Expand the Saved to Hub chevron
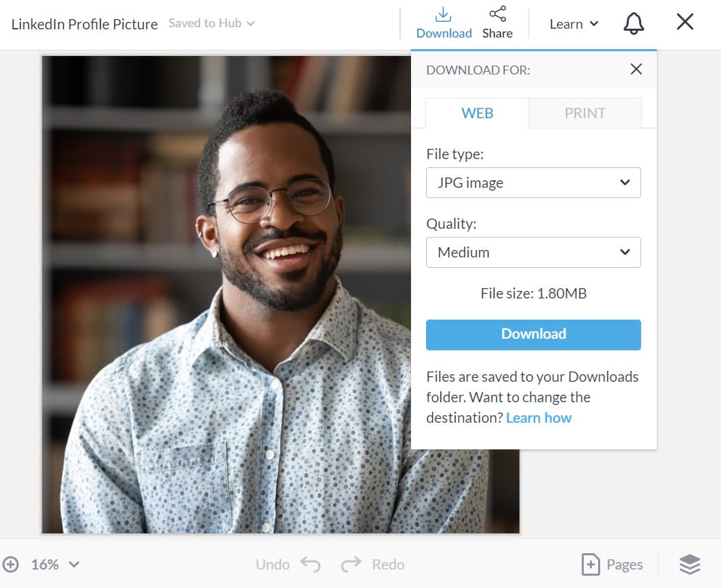This screenshot has height=588, width=721. point(251,23)
